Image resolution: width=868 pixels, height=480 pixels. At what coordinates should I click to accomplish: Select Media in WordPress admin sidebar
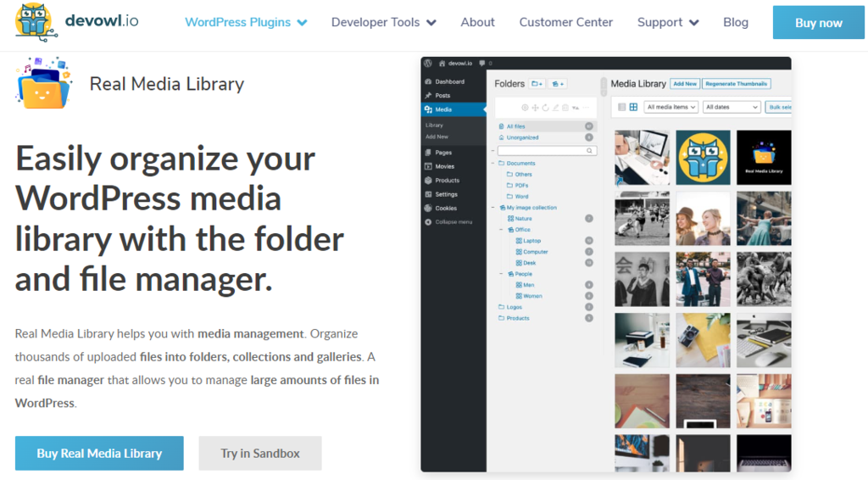(453, 109)
